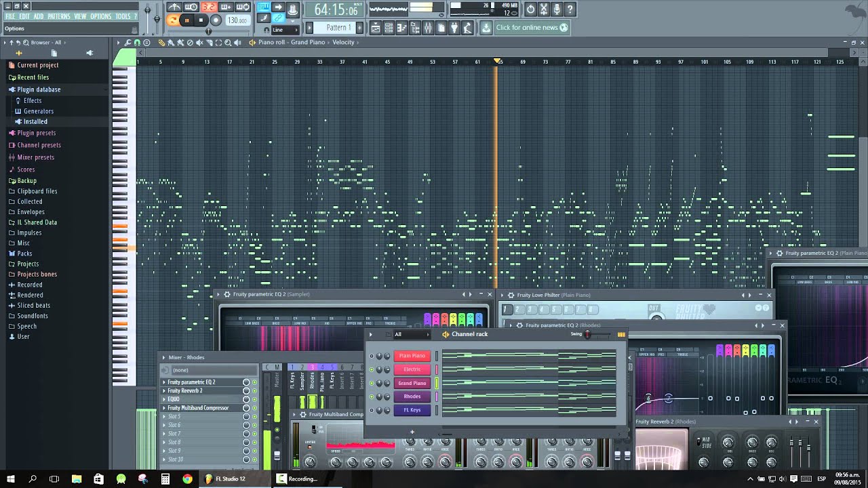The height and width of the screenshot is (488, 868).
Task: Open Fruity Multiband Compressor gear options
Action: click(303, 414)
